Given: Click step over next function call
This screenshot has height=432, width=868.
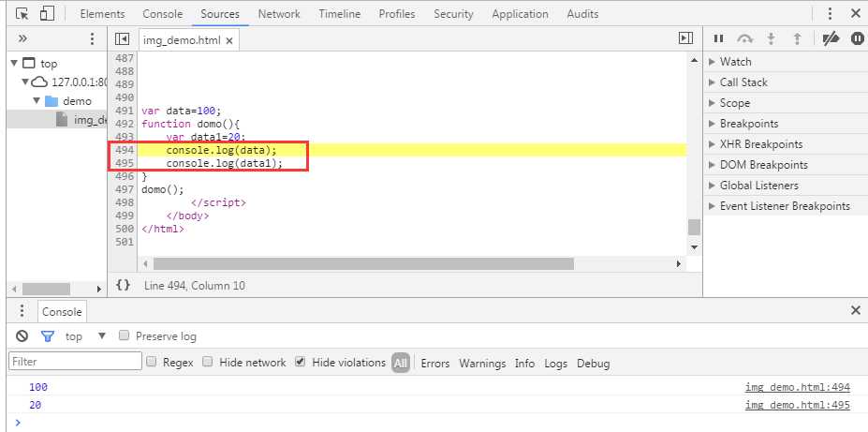Looking at the screenshot, I should (x=745, y=38).
